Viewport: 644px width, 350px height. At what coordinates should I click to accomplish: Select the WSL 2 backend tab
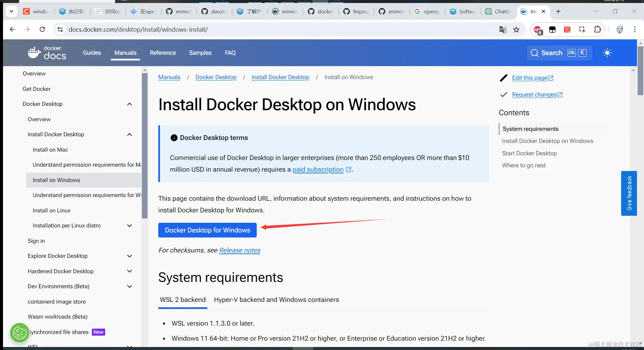click(183, 300)
